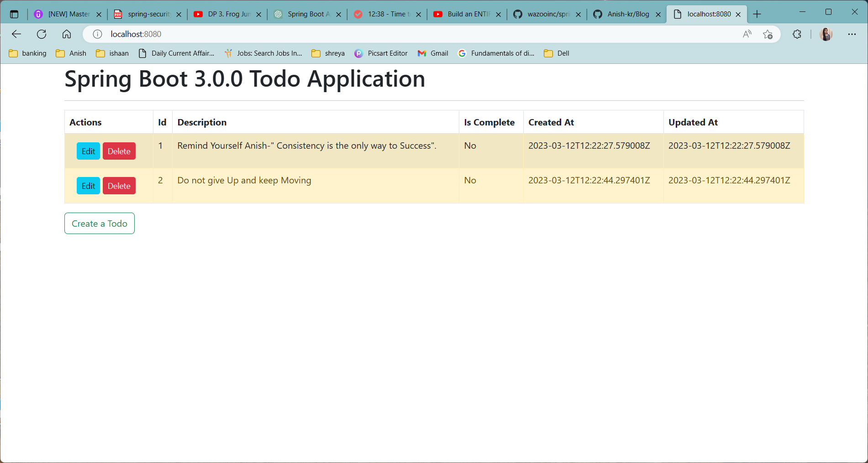Open the Picsart Editor bookmark
Viewport: 868px width, 463px height.
(381, 53)
